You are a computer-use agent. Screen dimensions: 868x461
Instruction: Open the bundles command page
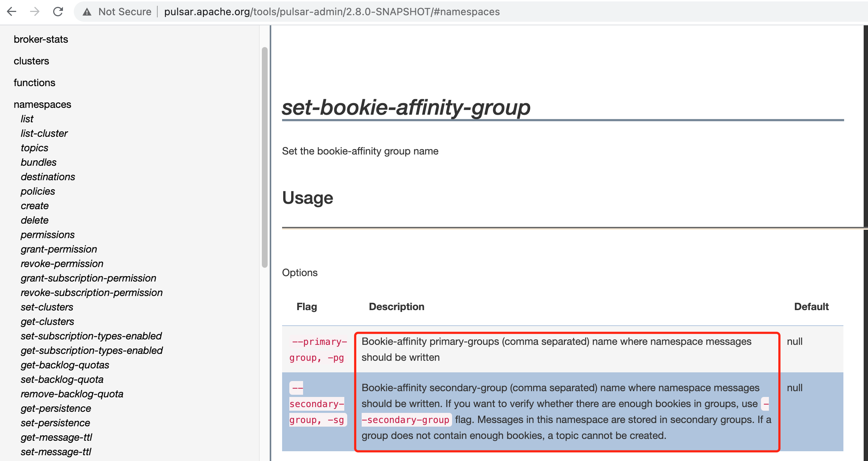coord(39,162)
